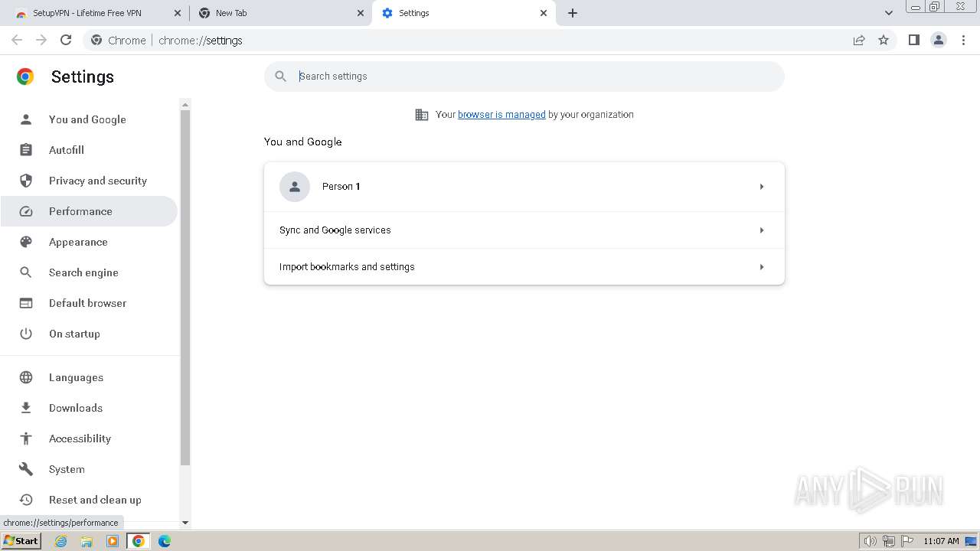Expand the Person 1 row arrow
The height and width of the screenshot is (551, 980).
[x=762, y=187]
